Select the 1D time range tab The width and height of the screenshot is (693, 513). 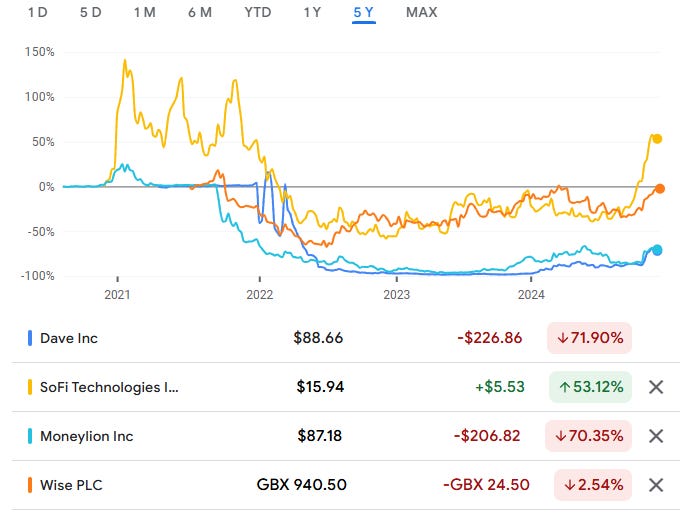(38, 12)
